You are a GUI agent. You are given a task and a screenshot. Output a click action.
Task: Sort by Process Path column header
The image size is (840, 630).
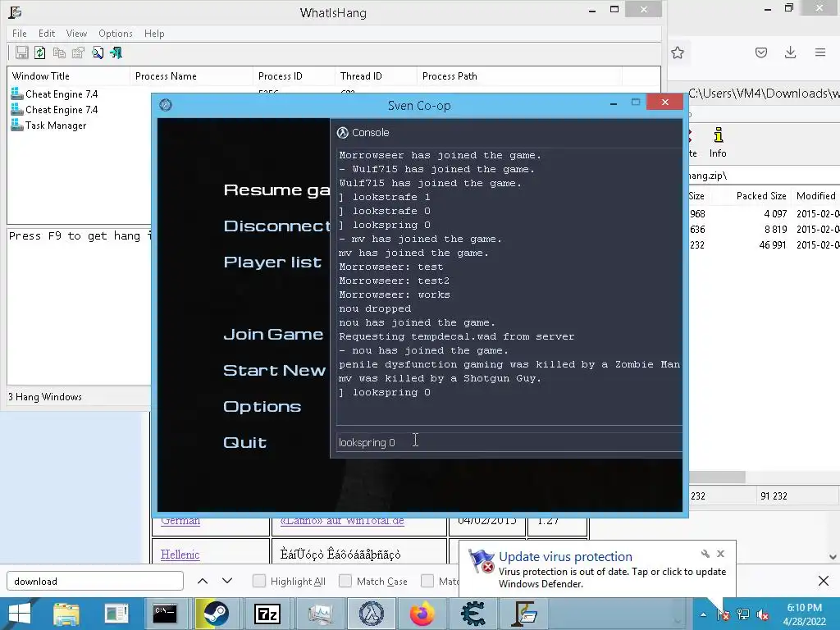519,76
